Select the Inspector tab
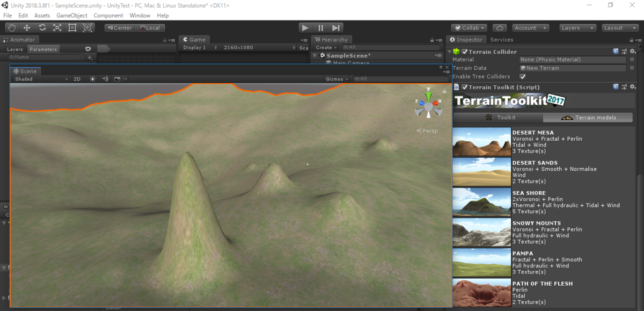 pos(466,40)
